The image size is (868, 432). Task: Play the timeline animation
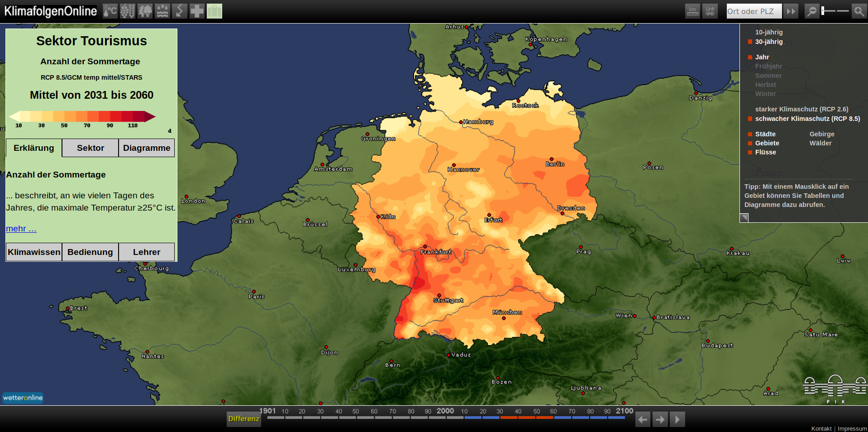[677, 419]
